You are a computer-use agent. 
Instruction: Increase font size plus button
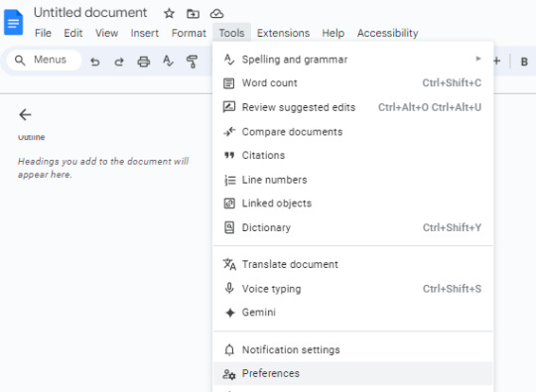(x=497, y=62)
